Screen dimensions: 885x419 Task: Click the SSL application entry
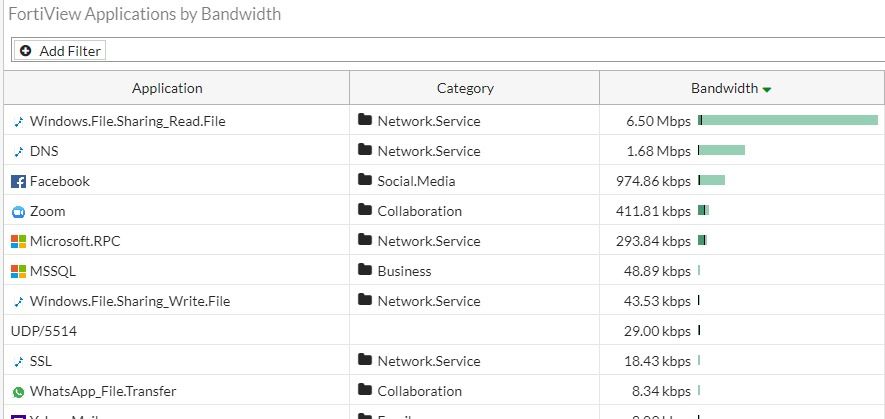pyautogui.click(x=40, y=361)
